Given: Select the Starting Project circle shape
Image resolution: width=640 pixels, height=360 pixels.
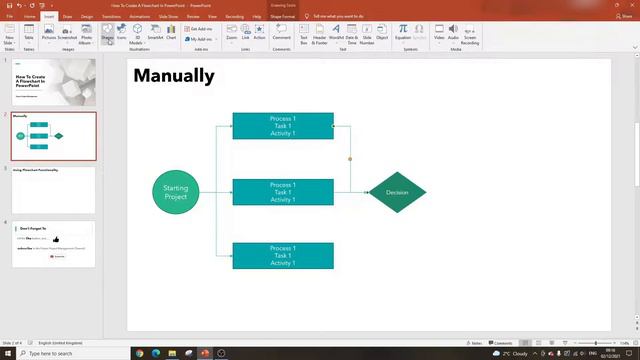Looking at the screenshot, I should 176,192.
